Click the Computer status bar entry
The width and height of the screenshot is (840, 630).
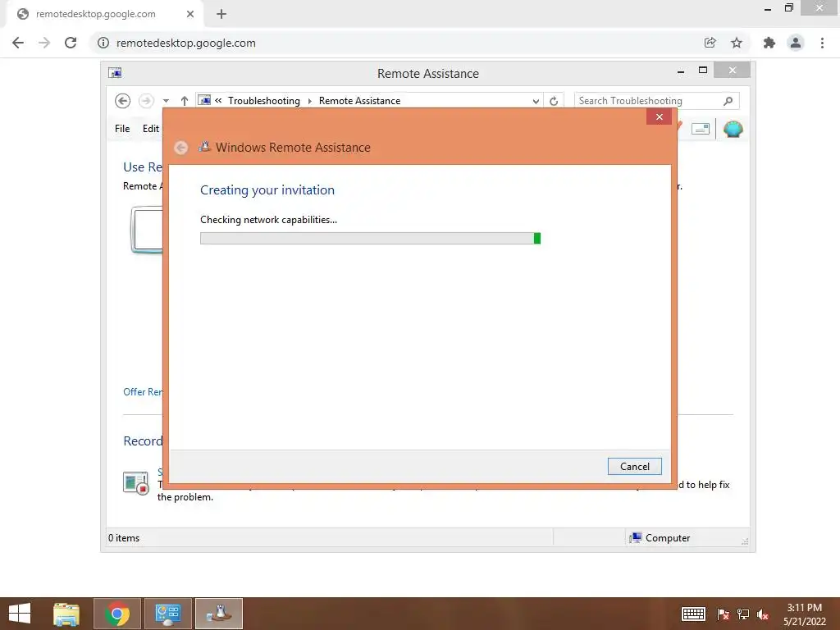pos(660,538)
